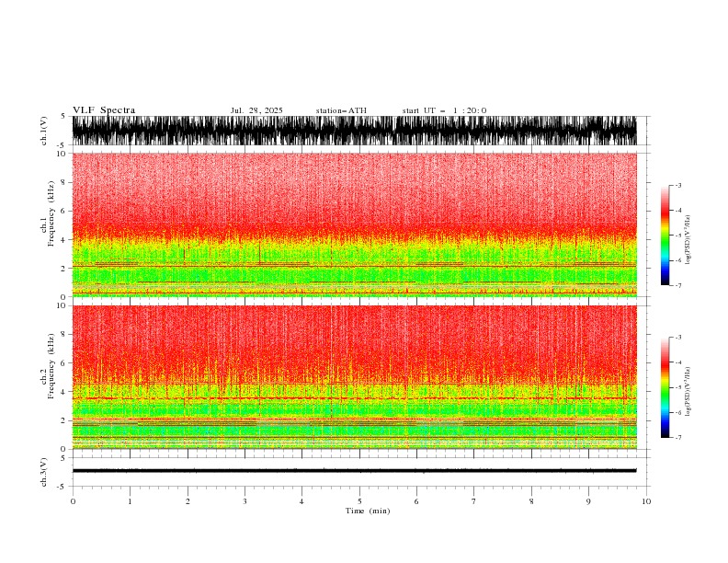Viewport: 728px width, 563px height.
Task: Click the "VLF Spectra" title text
Action: point(104,110)
